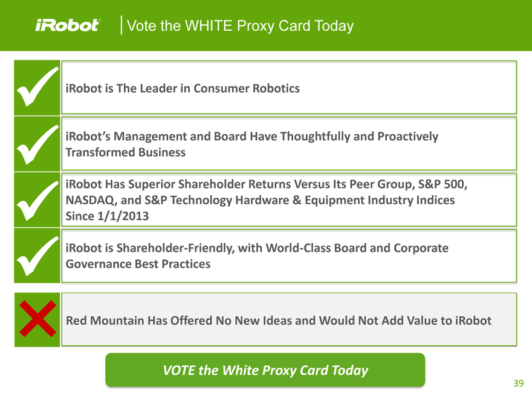This screenshot has width=532, height=399.
Task: Select the Thoughtfully and Proactively Transformed Business box
Action: [x=288, y=144]
